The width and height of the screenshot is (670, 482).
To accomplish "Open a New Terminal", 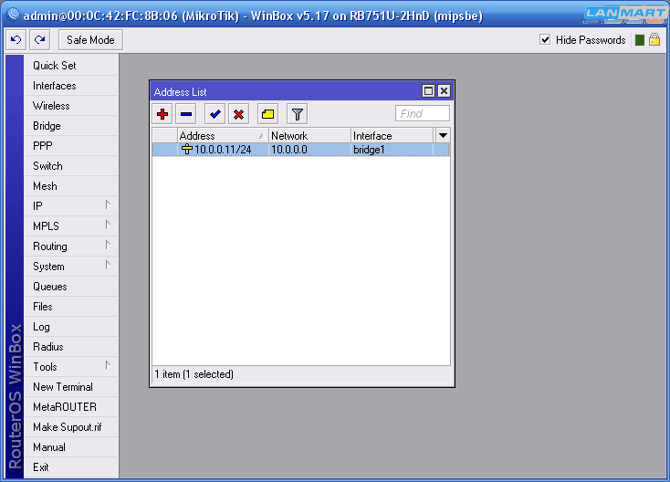I will click(x=71, y=387).
